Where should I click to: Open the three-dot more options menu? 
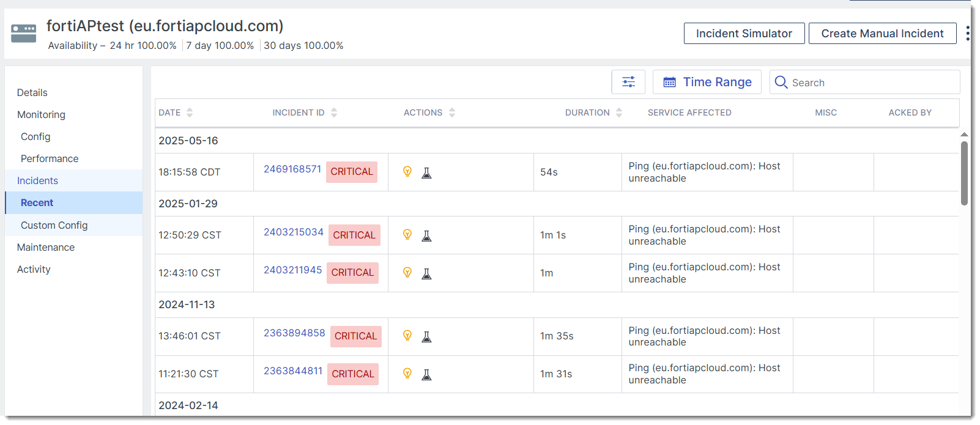(x=967, y=33)
